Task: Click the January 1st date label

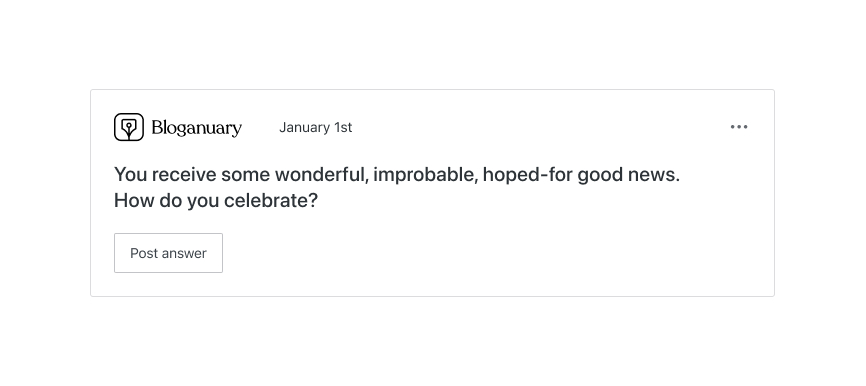Action: 315,128
